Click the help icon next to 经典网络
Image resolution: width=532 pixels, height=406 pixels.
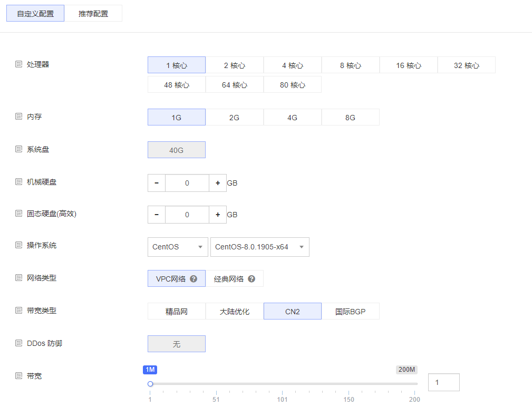tap(252, 279)
